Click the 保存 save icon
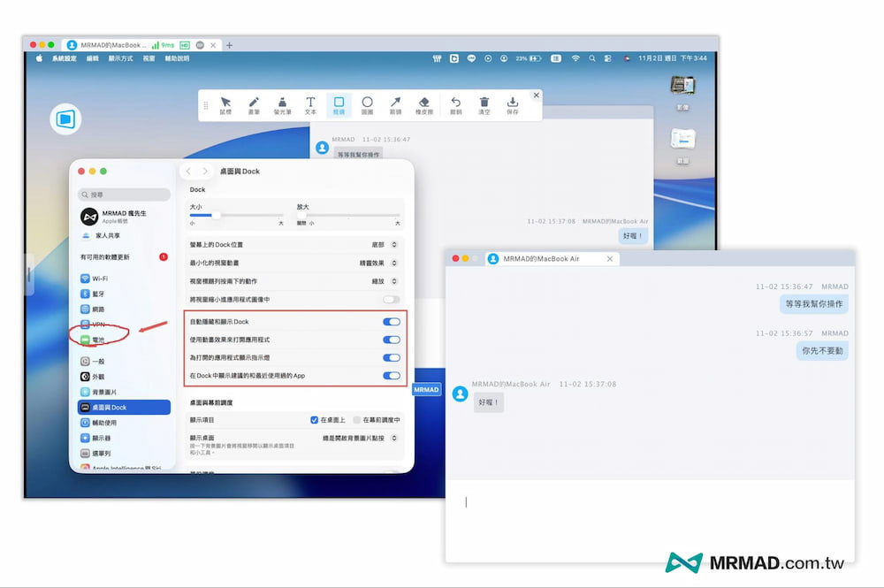Image resolution: width=884 pixels, height=588 pixels. pos(513,105)
